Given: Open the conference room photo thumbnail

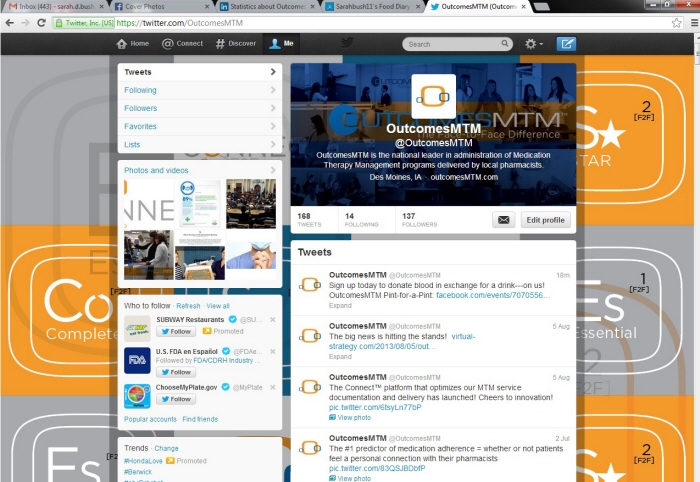Looking at the screenshot, I should pos(250,204).
